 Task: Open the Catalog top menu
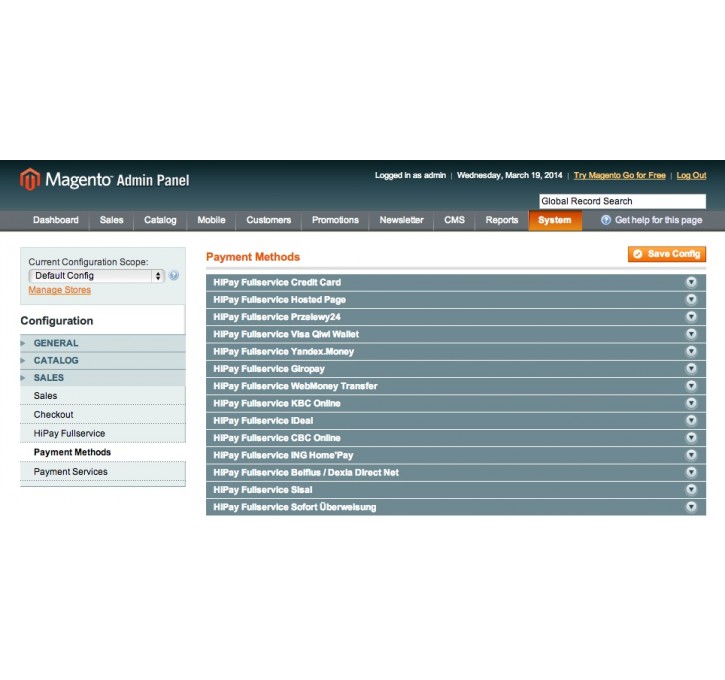point(160,220)
